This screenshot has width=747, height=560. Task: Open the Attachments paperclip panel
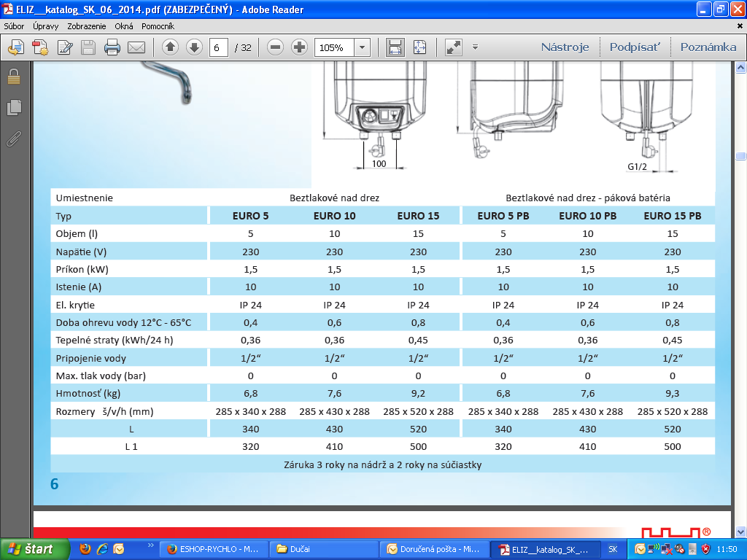[x=13, y=139]
